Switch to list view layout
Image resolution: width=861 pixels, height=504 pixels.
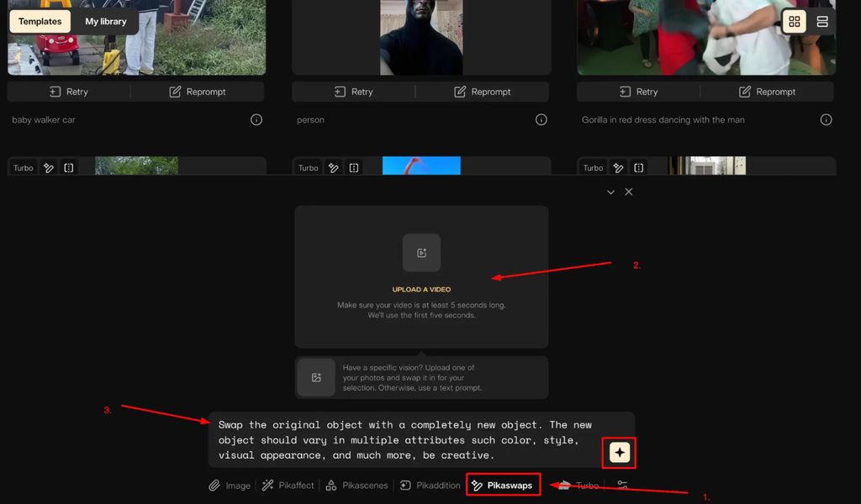(x=822, y=22)
